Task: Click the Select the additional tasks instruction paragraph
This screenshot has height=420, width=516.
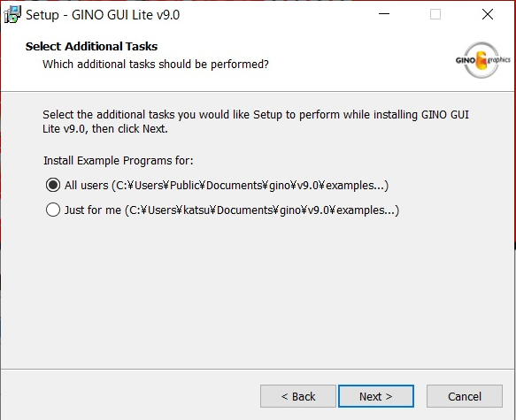Action: (x=256, y=122)
